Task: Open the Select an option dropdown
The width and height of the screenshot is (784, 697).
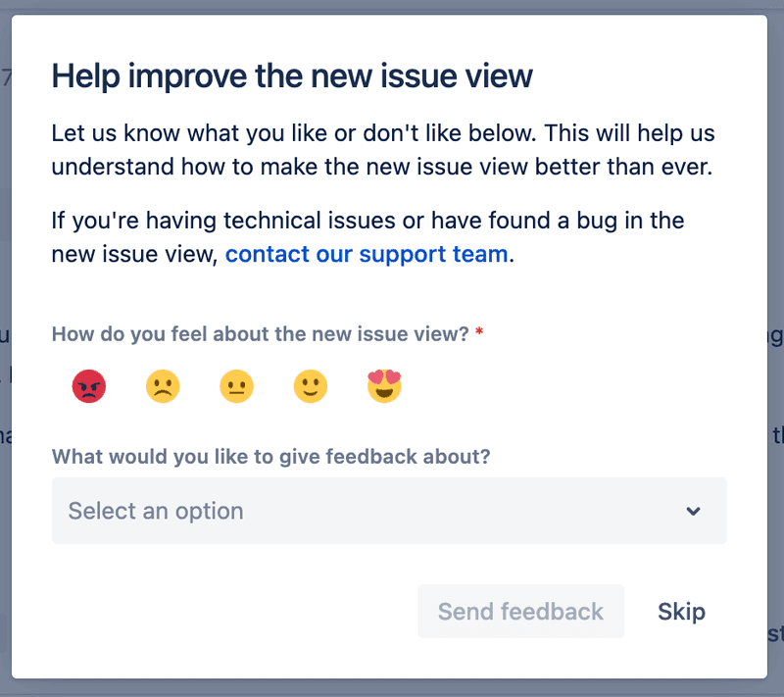Action: point(389,511)
